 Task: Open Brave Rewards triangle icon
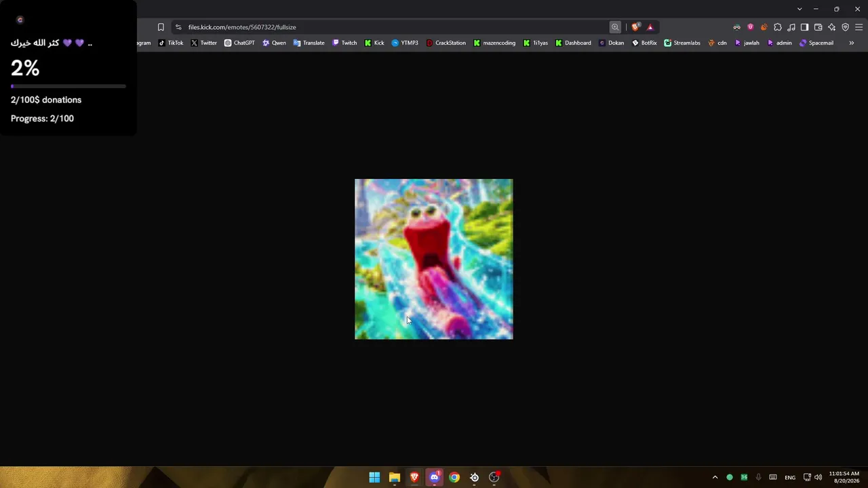pyautogui.click(x=650, y=27)
